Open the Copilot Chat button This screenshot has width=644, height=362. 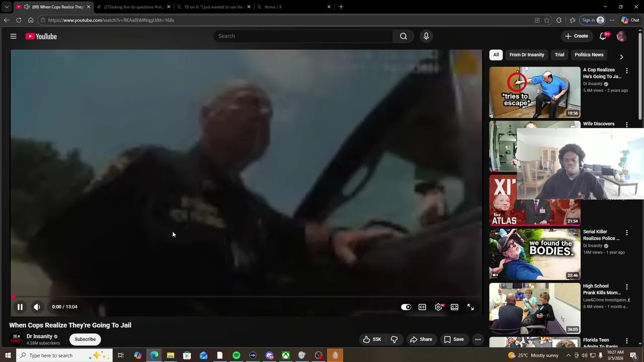point(630,20)
